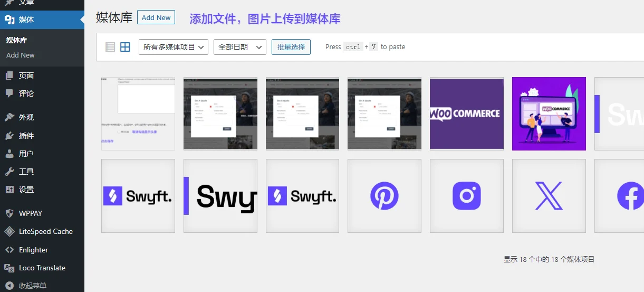Open the X logo media item
The height and width of the screenshot is (292, 644).
pyautogui.click(x=549, y=196)
